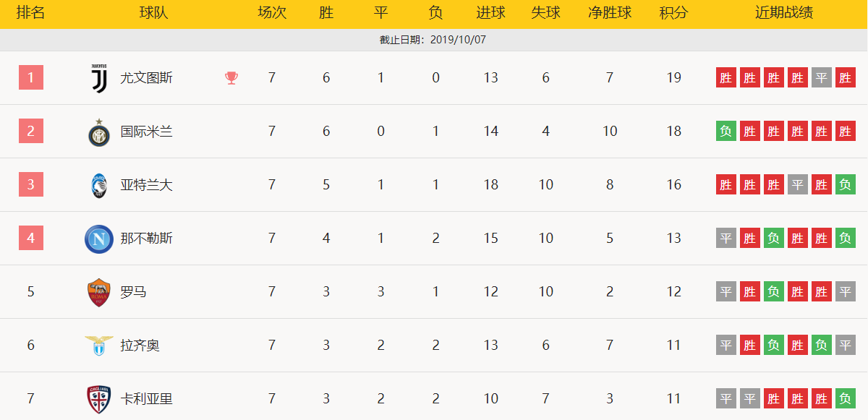The height and width of the screenshot is (420, 868).
Task: Select the Cagliari shield crest
Action: [99, 399]
